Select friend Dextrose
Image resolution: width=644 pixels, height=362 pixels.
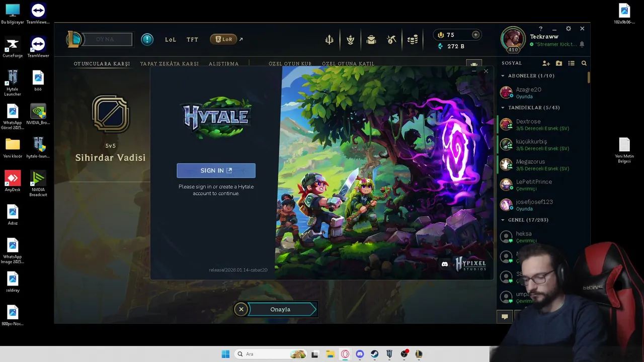543,125
